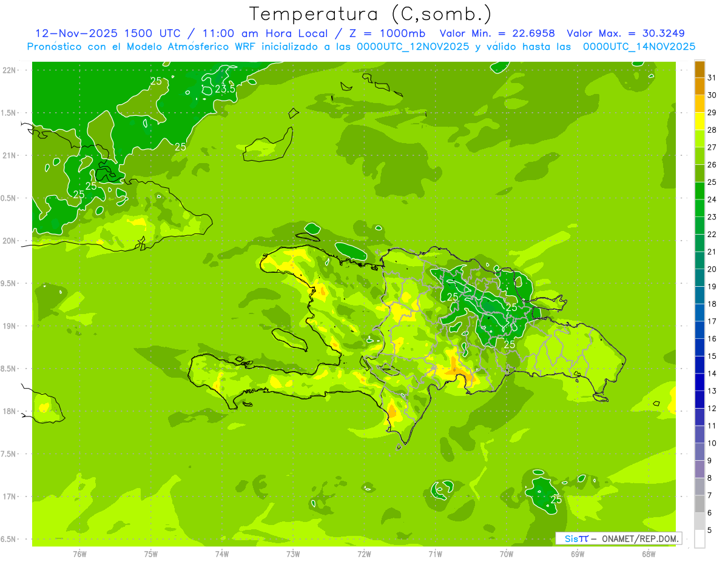This screenshot has height=562, width=728.
Task: Pick the purple legend band between 9 and 10
Action: coord(699,452)
